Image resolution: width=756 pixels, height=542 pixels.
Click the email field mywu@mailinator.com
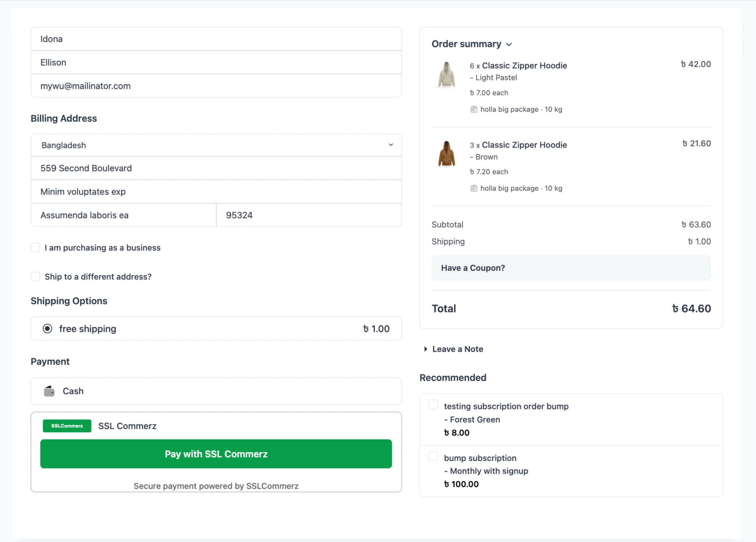[x=216, y=86]
